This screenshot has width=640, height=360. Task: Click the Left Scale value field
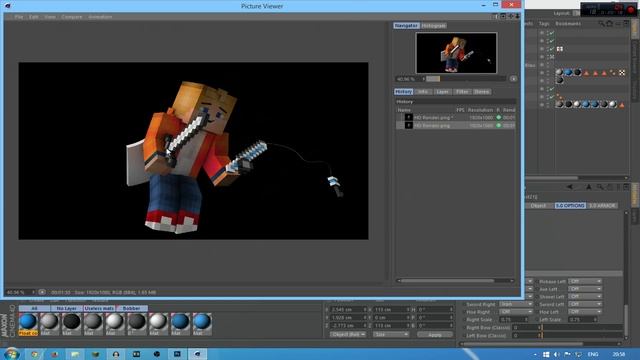pyautogui.click(x=583, y=320)
